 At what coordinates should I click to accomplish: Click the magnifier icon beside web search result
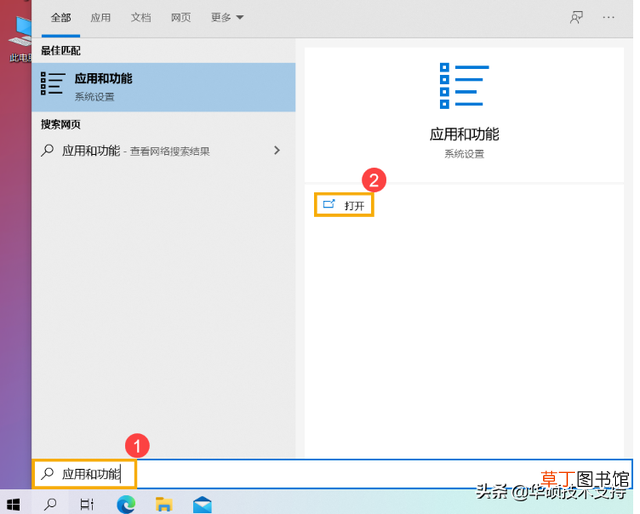point(47,151)
